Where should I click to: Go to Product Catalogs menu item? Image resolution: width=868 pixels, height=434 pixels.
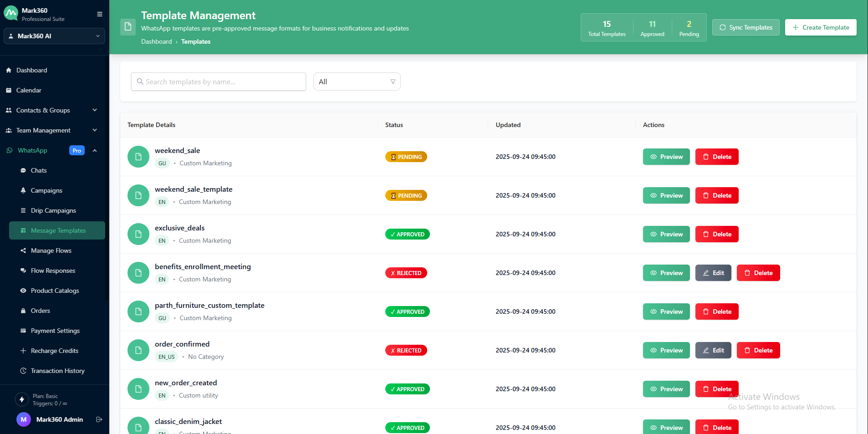pos(55,291)
